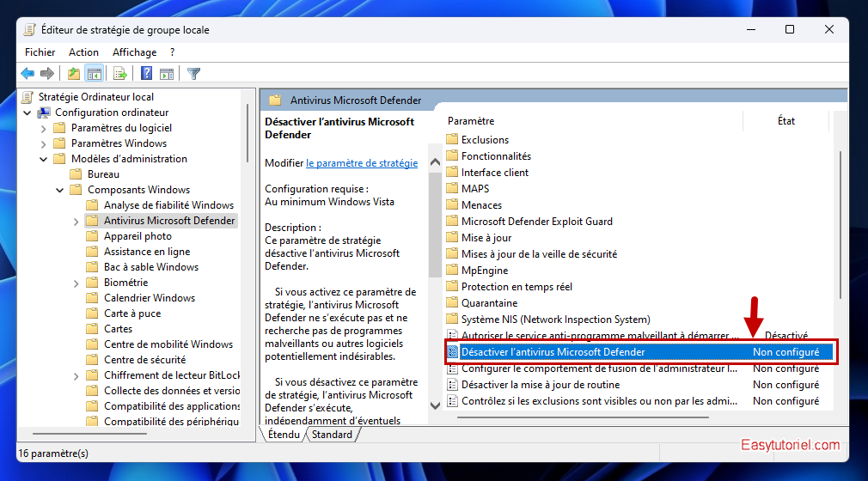Select Microsoft Defender Exploit Guard folder
This screenshot has width=868, height=481.
pyautogui.click(x=536, y=222)
